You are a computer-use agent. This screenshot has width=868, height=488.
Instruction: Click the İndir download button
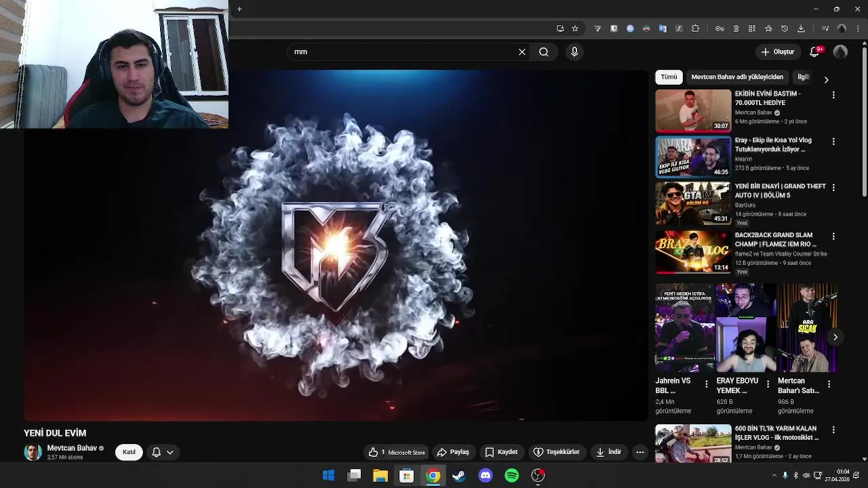coord(609,452)
